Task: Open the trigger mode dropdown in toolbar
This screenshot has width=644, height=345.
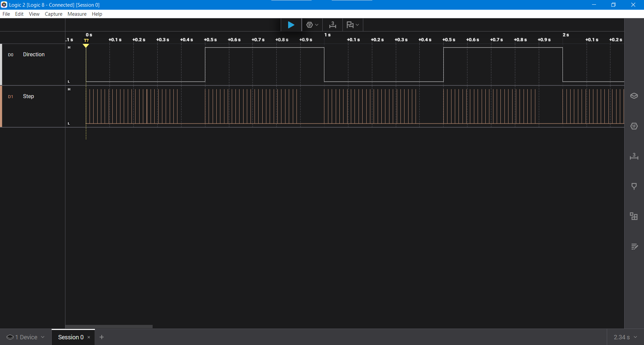Action: [312, 25]
